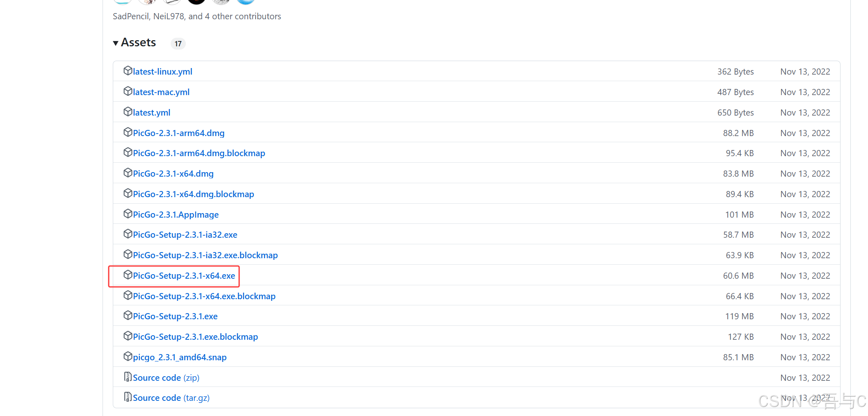
Task: Click package icon beside PicGo-Setup-2.3.1-ia32.exe
Action: click(x=128, y=234)
